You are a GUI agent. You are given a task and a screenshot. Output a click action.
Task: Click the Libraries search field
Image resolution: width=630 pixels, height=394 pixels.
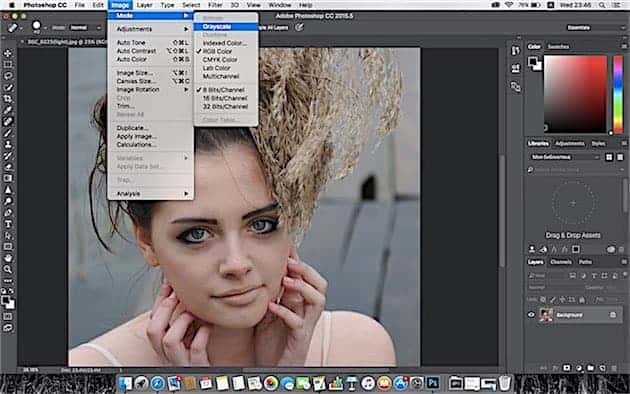coord(576,170)
